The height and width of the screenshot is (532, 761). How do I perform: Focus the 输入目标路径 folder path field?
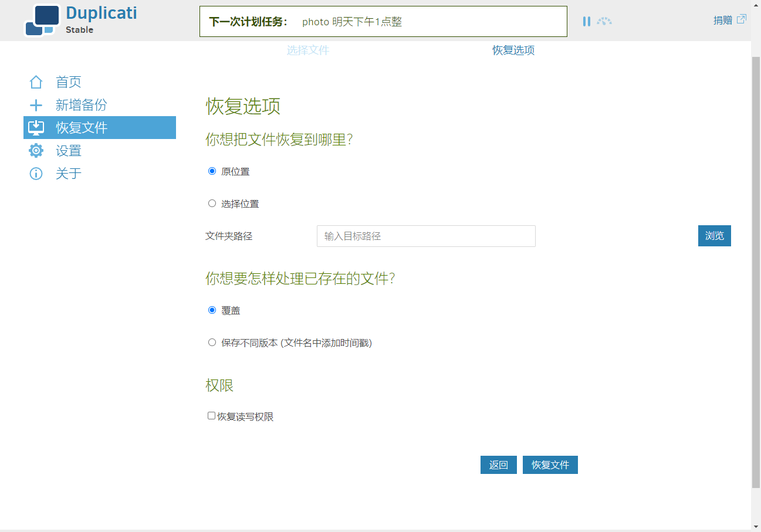426,236
